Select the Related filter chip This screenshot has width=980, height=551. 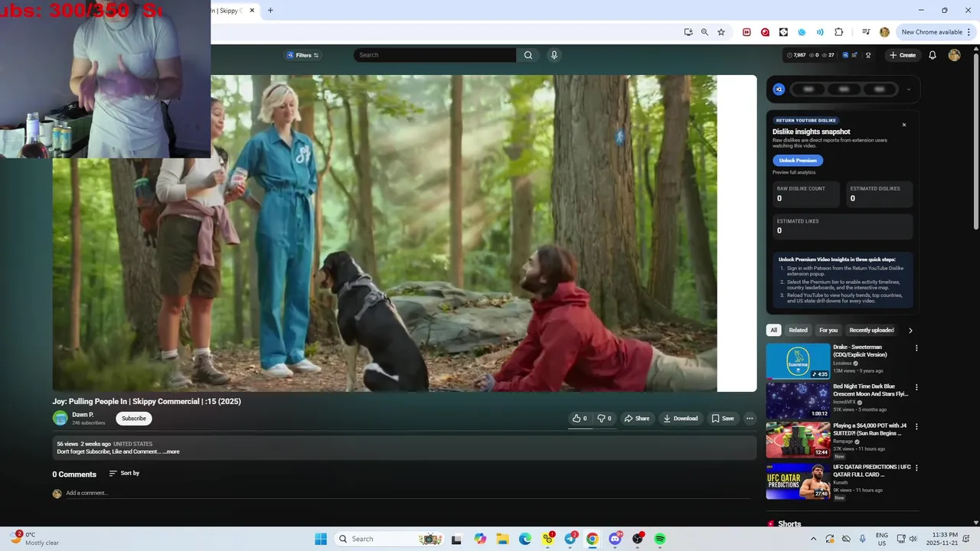798,331
